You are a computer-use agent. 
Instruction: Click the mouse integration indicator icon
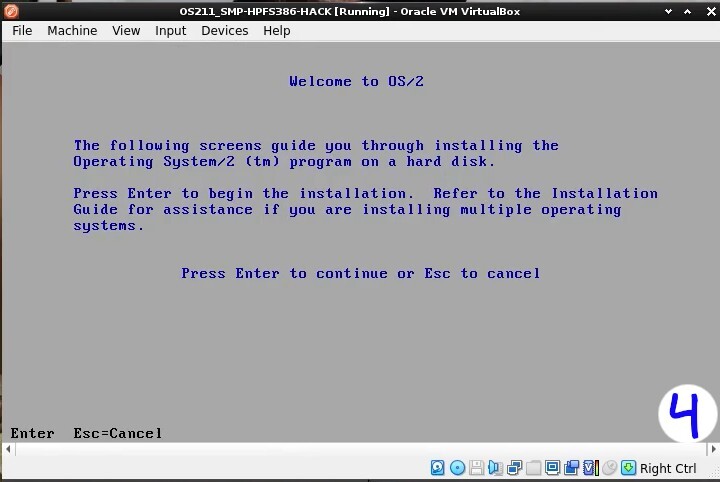tap(609, 468)
